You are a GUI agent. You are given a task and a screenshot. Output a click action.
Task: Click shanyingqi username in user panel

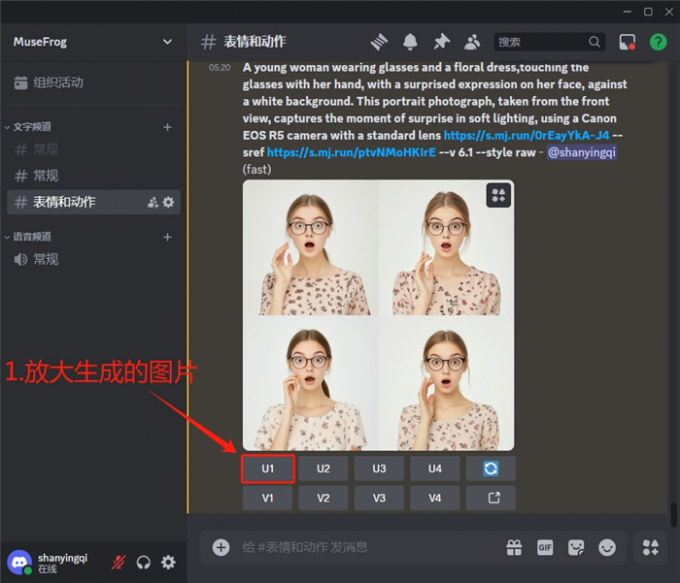[62, 557]
